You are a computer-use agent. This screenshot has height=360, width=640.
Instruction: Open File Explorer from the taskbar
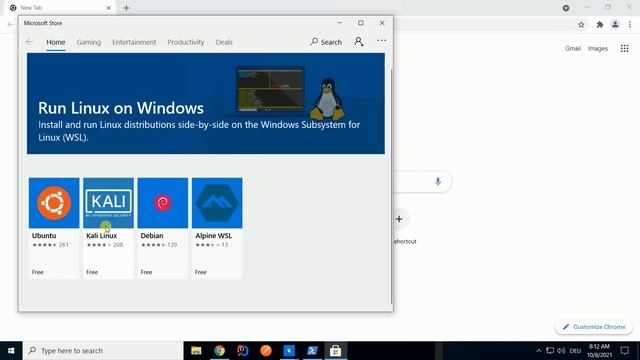(196, 351)
